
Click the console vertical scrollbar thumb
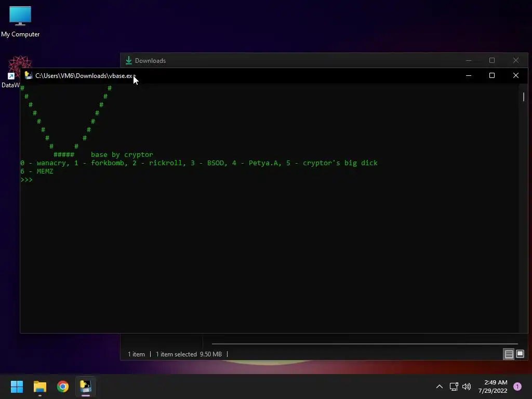[524, 97]
